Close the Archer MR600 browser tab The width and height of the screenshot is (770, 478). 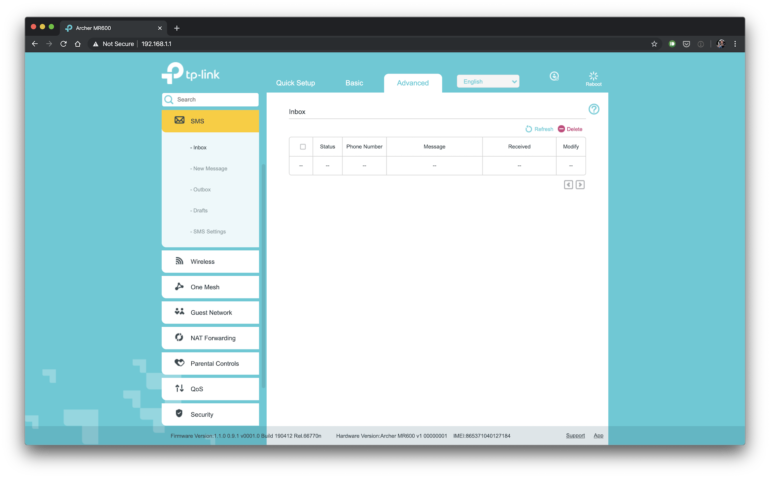(160, 28)
